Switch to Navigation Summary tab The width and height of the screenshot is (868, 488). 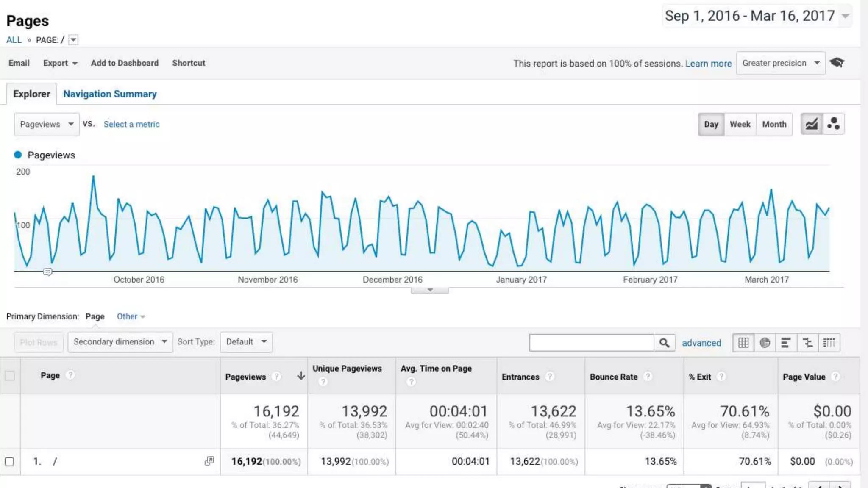(x=110, y=94)
